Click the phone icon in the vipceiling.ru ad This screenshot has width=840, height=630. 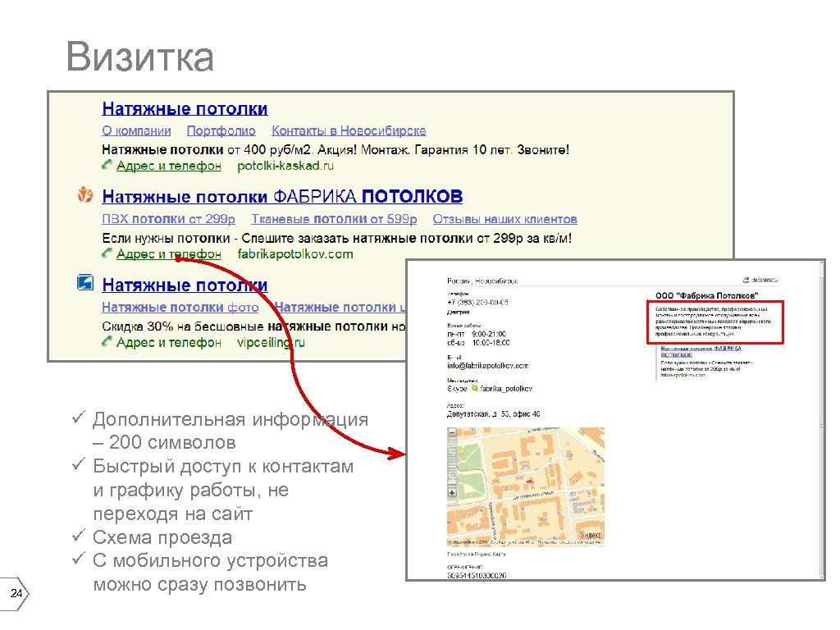coord(107,341)
